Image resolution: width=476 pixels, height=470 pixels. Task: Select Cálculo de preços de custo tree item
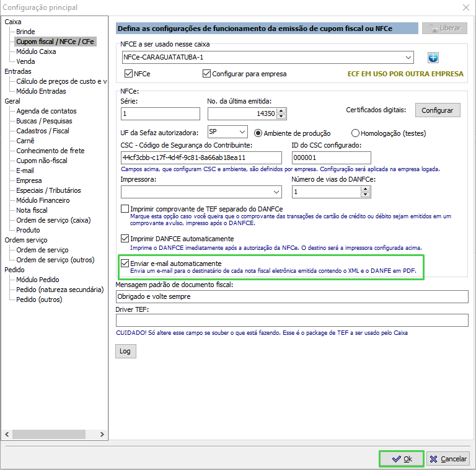pyautogui.click(x=61, y=81)
